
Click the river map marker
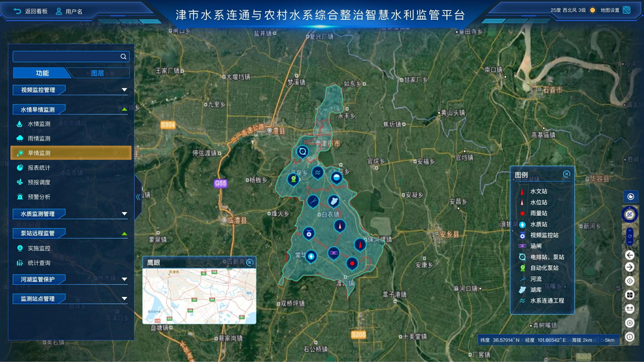tap(313, 202)
